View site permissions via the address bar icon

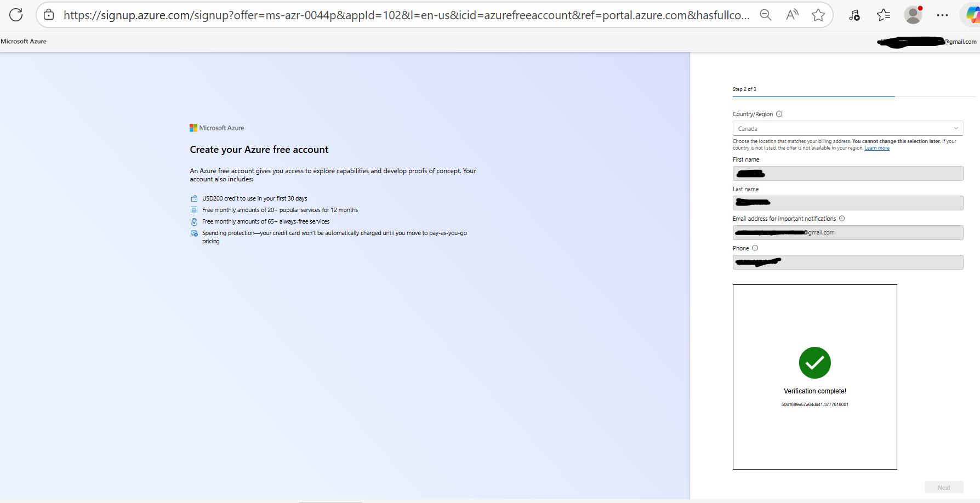point(48,14)
